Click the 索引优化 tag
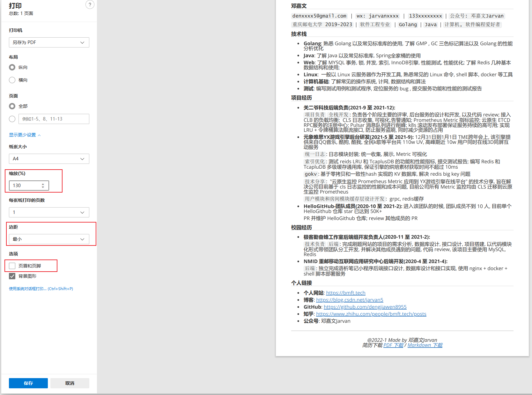The width and height of the screenshot is (532, 395). pos(315,162)
